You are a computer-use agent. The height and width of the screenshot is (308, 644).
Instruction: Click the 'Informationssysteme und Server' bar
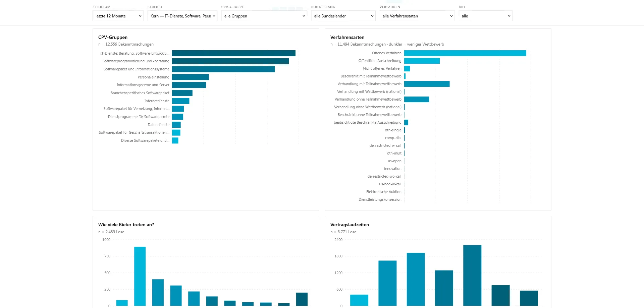tap(189, 85)
